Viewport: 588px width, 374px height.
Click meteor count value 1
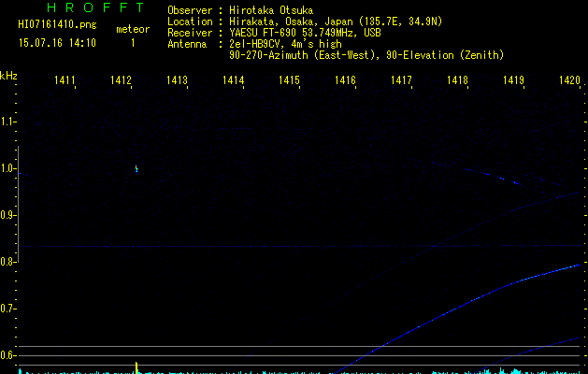(133, 43)
